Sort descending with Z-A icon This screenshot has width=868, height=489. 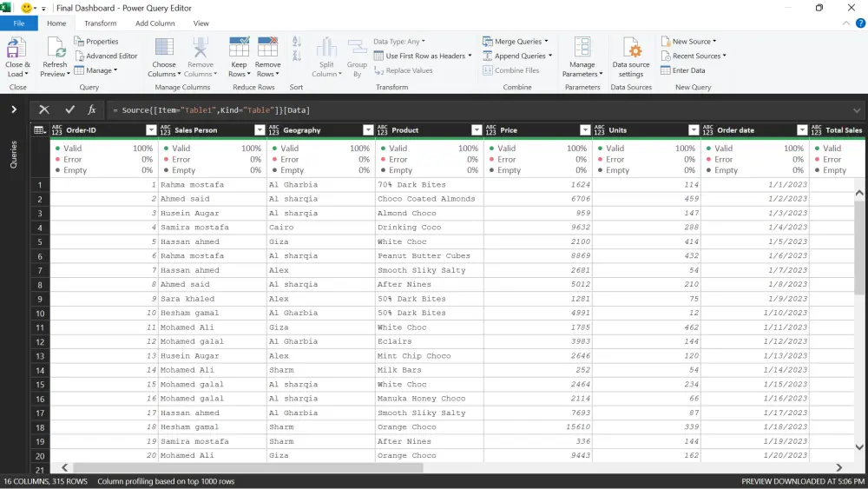(x=297, y=56)
